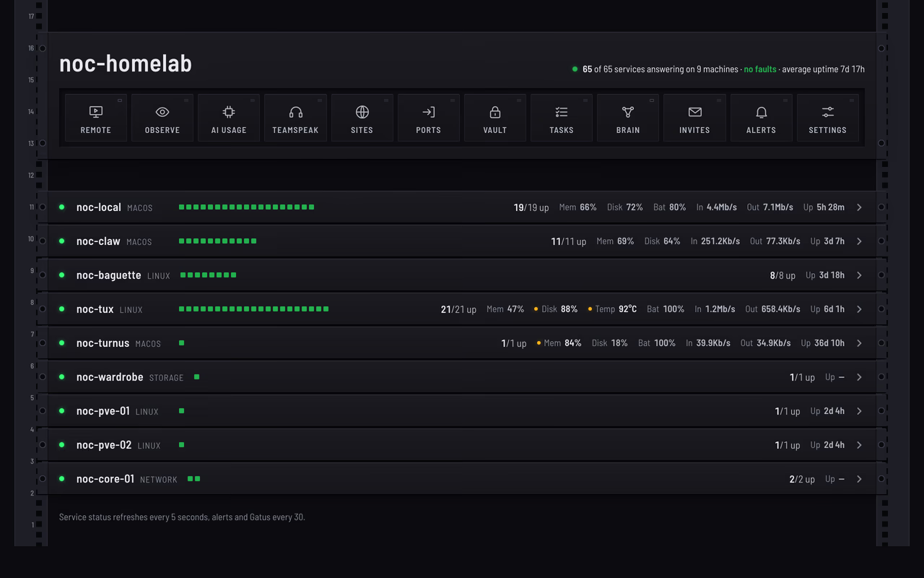Click the noc-turnus machine name
Screen dimensions: 924x578
(103, 343)
